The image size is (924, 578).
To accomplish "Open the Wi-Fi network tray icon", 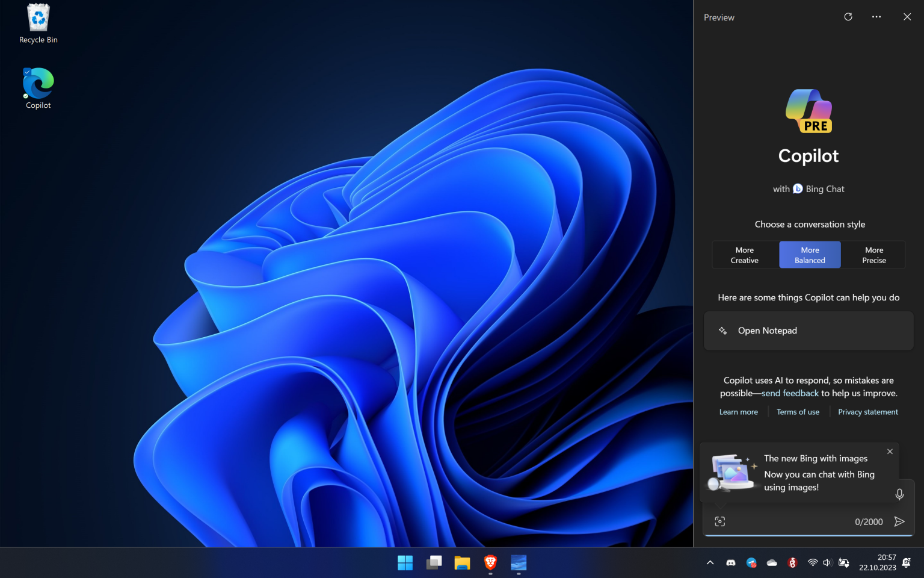I will pyautogui.click(x=813, y=563).
